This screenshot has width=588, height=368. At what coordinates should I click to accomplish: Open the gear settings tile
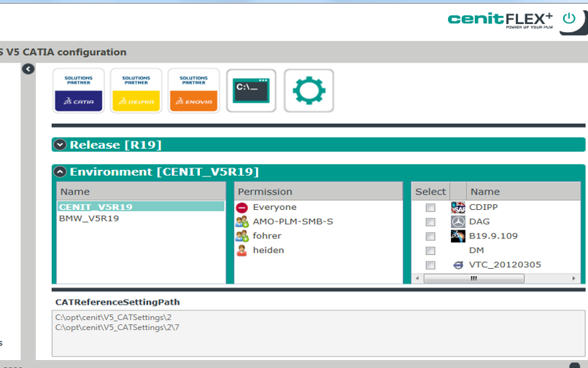(x=309, y=90)
